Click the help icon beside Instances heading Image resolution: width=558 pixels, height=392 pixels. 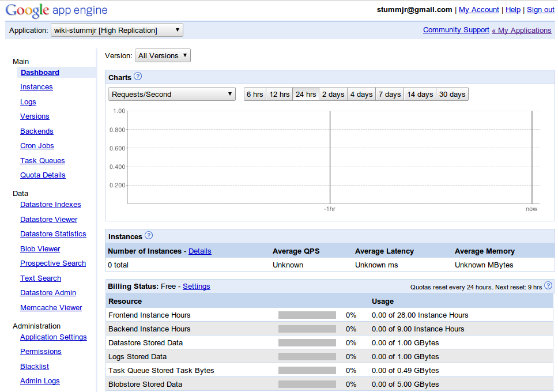[149, 236]
